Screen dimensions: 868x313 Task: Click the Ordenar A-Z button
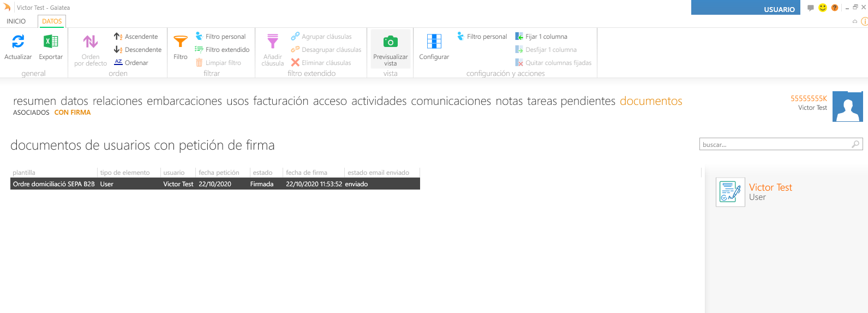pyautogui.click(x=131, y=63)
